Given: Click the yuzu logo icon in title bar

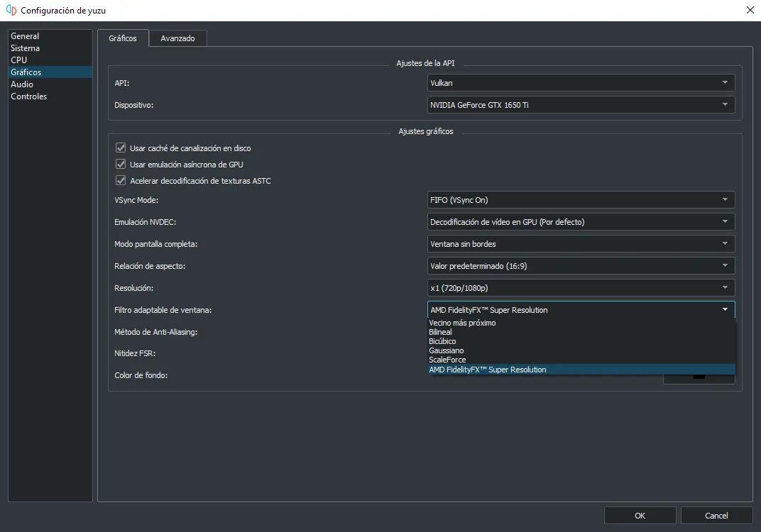Looking at the screenshot, I should (11, 11).
